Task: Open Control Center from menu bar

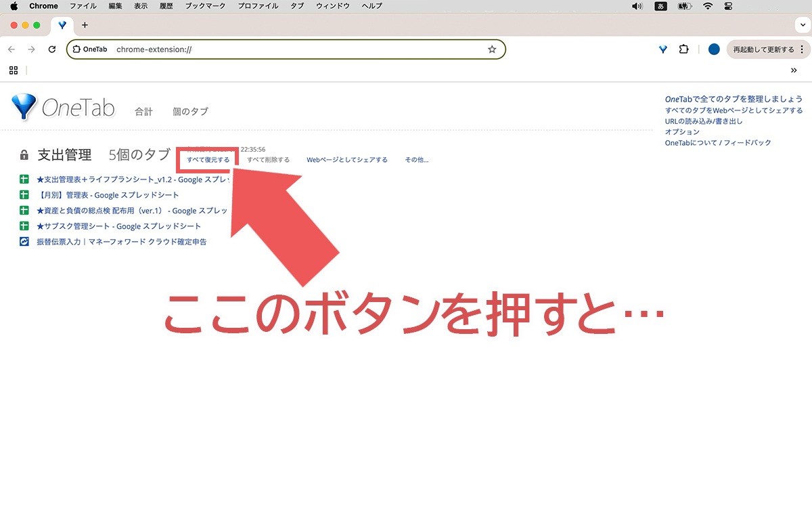Action: point(728,6)
